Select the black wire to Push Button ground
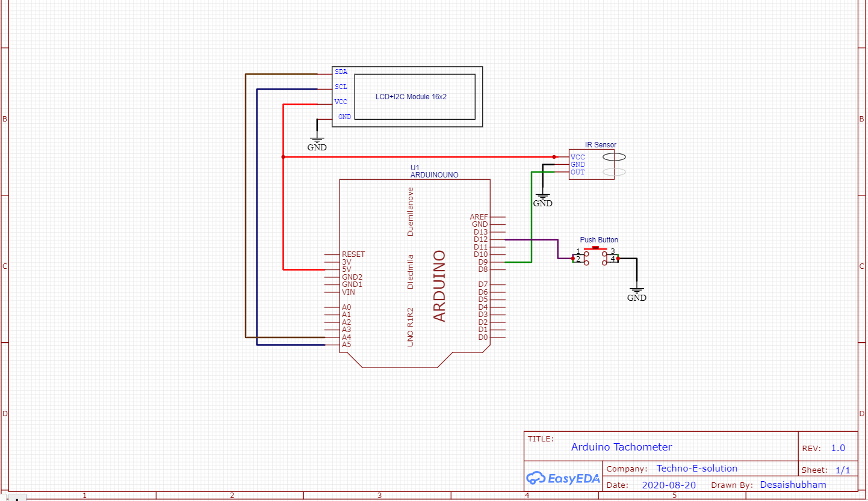The height and width of the screenshot is (501, 868). [636, 271]
